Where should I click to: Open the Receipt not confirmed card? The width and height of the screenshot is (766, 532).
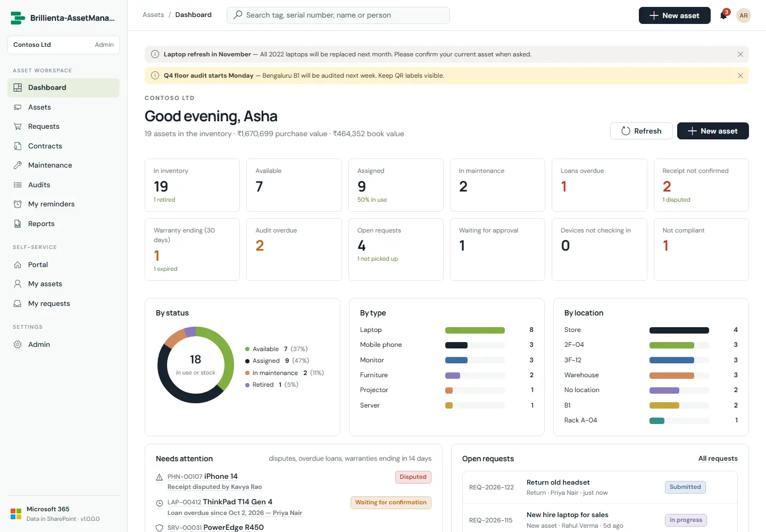[701, 185]
